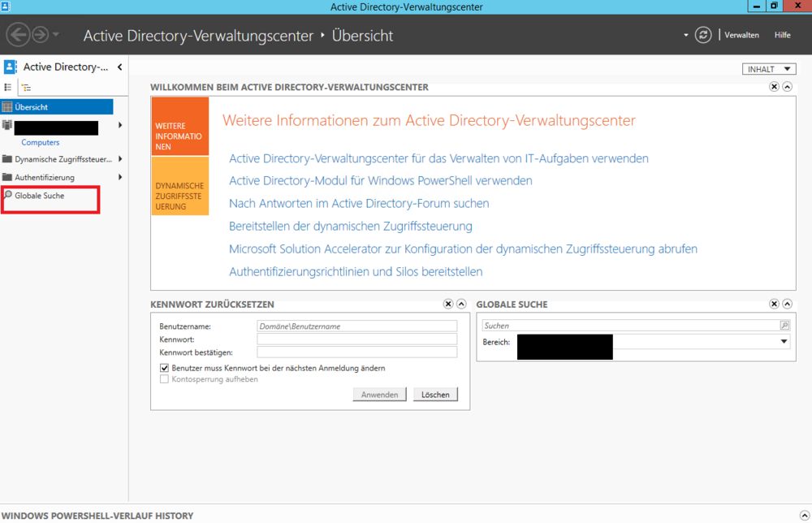Switch navigation pane to list view
812x523 pixels.
[9, 88]
